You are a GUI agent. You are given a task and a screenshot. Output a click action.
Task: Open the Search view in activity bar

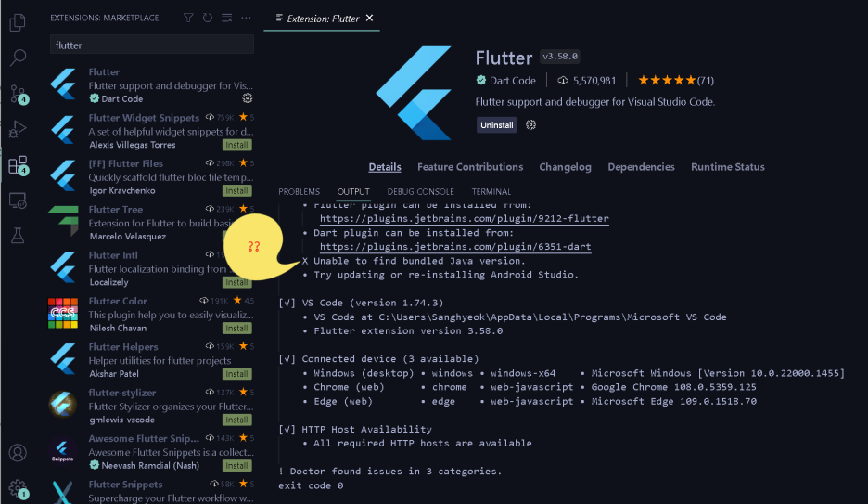tap(18, 57)
